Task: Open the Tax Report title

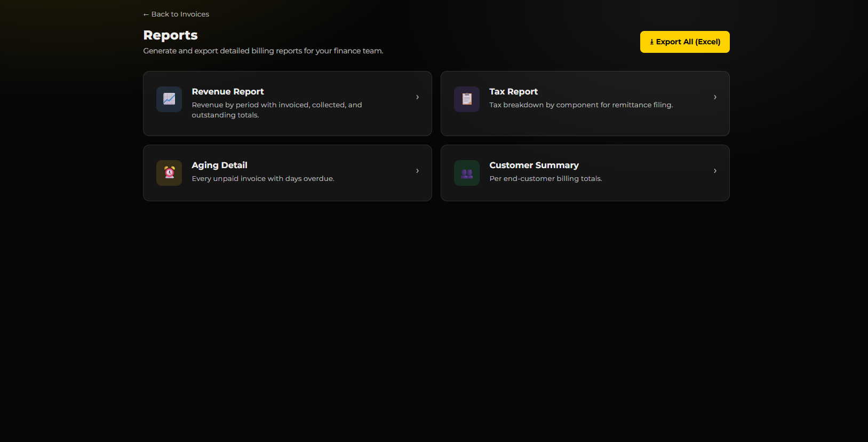Action: coord(513,92)
